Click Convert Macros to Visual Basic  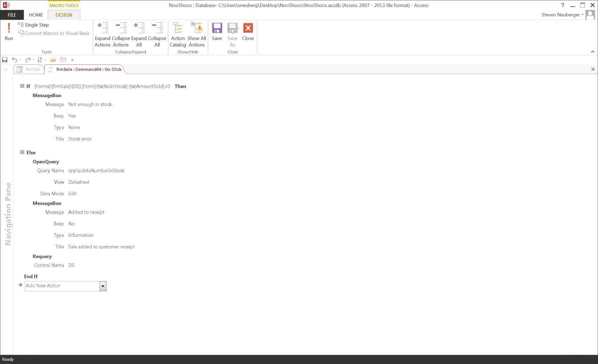pyautogui.click(x=54, y=33)
